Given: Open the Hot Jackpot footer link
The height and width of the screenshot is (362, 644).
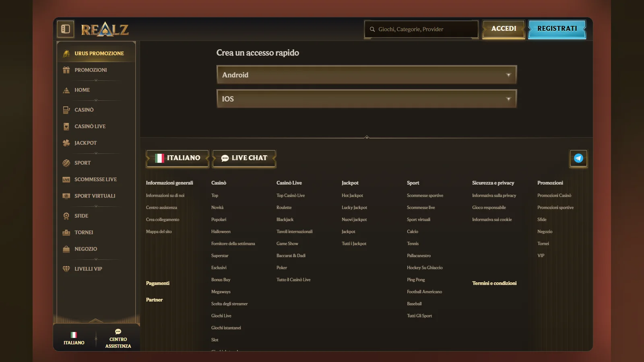Looking at the screenshot, I should click(x=352, y=195).
